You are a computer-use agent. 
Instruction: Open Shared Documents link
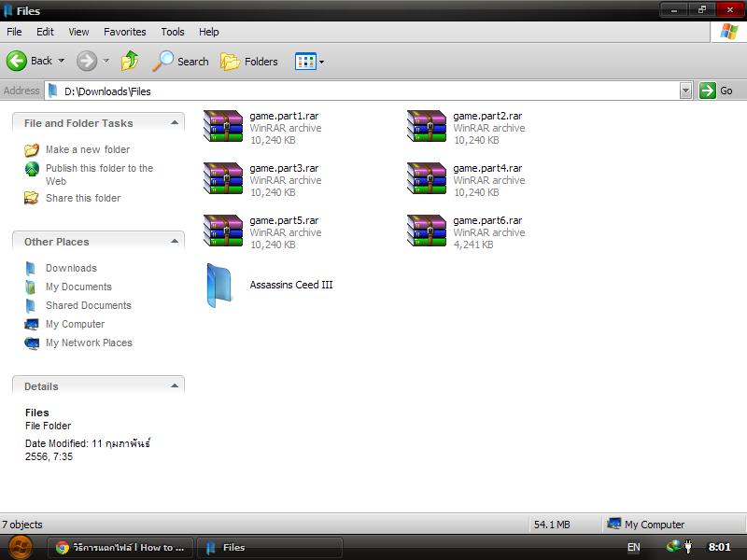(x=88, y=305)
